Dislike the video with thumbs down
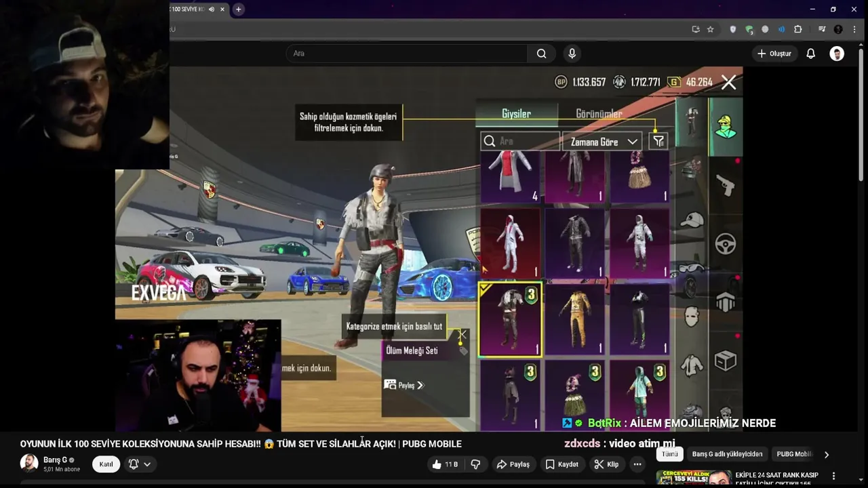This screenshot has width=868, height=488. (x=475, y=464)
